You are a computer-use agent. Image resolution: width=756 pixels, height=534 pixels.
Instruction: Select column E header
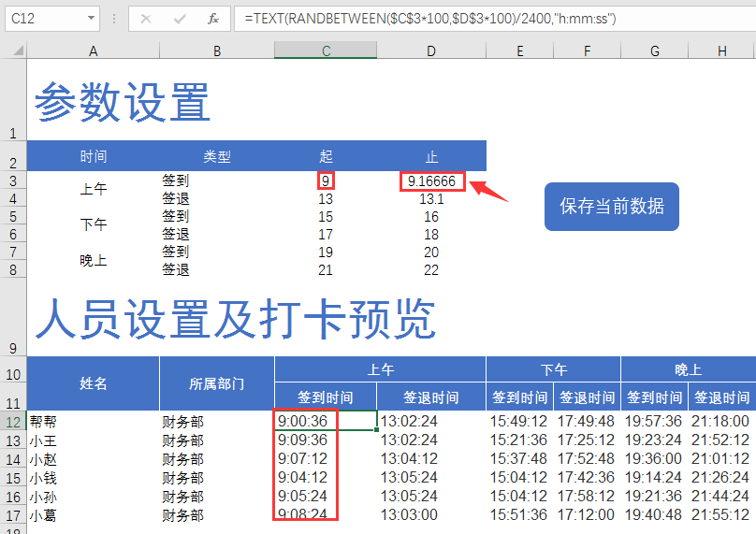click(520, 51)
